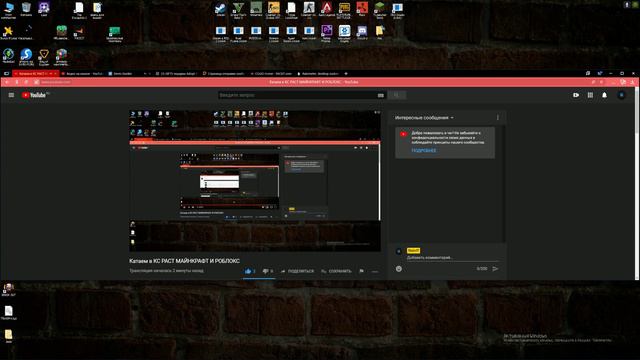Open the Recycle Bin desktop icon
Image resolution: width=640 pixels, height=360 pixels.
pos(26,9)
